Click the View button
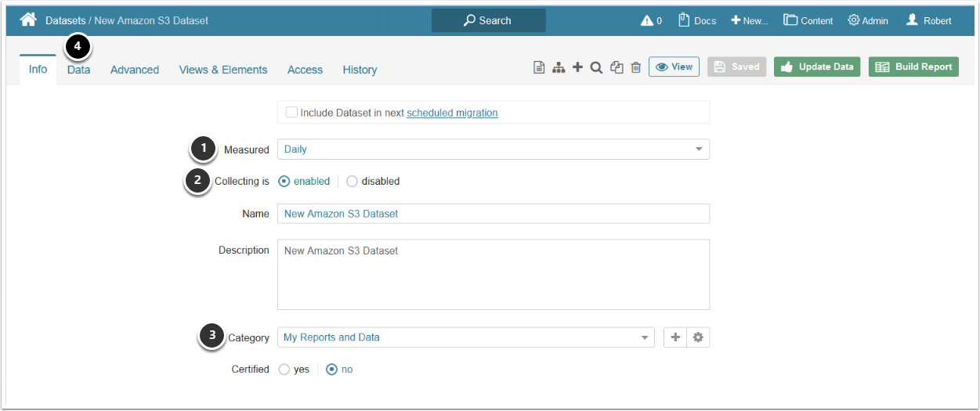The height and width of the screenshot is (411, 980). tap(674, 67)
